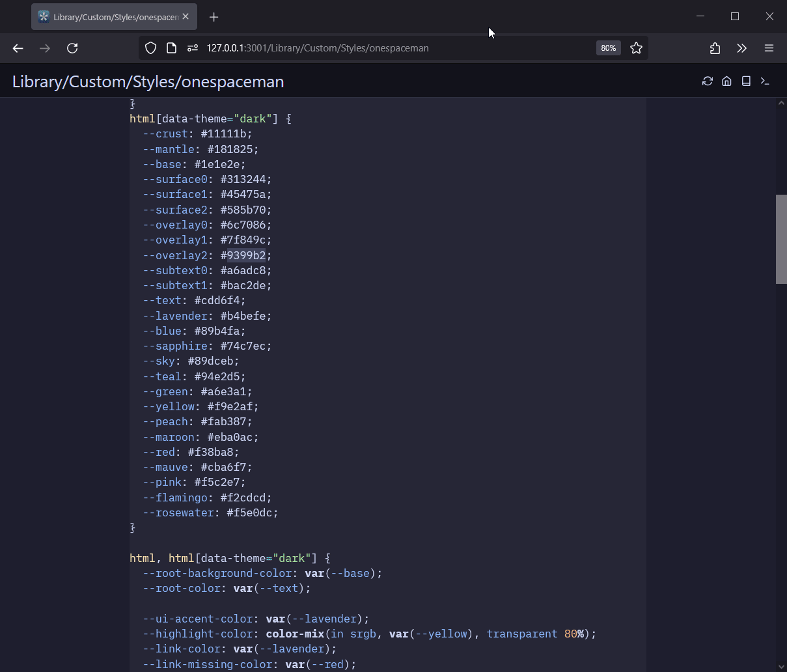Click the --ui-accent-color property
This screenshot has height=672, width=787.
198,619
